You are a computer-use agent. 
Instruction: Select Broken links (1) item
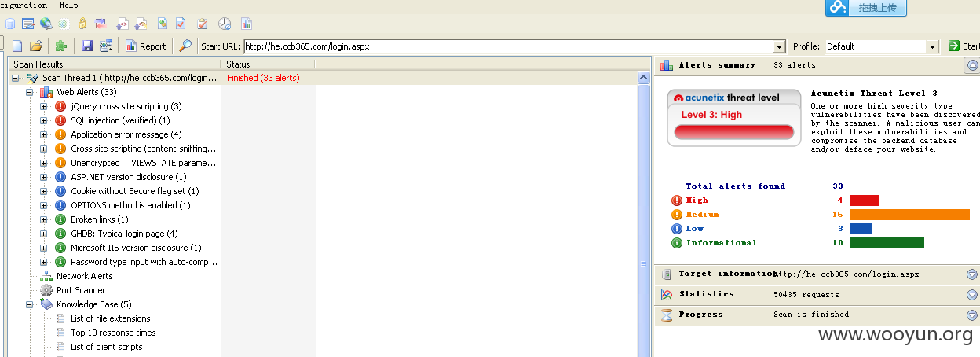[x=100, y=219]
